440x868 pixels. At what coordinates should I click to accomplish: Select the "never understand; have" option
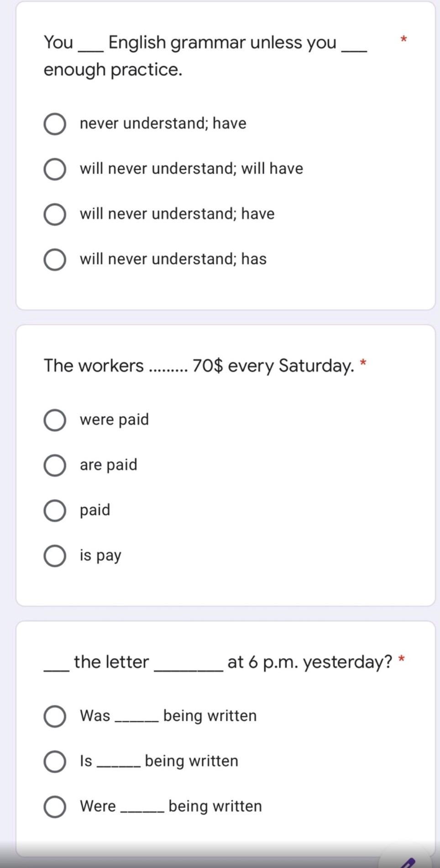point(55,124)
